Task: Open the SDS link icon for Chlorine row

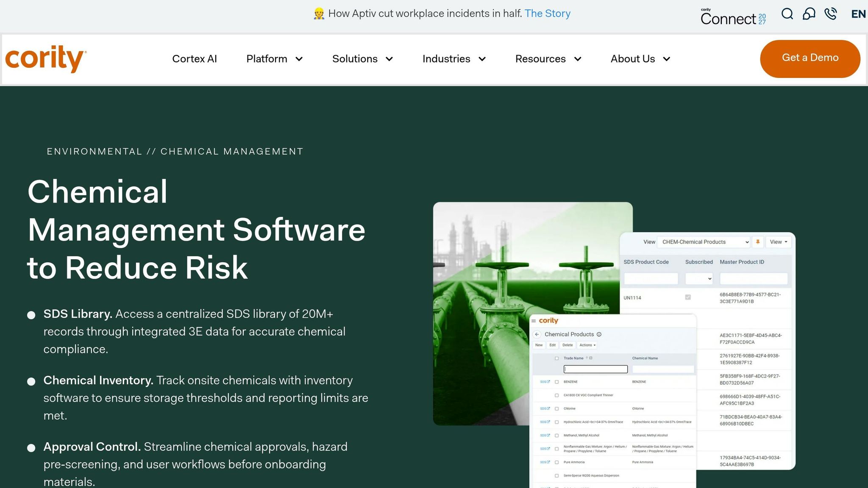Action: pos(545,408)
